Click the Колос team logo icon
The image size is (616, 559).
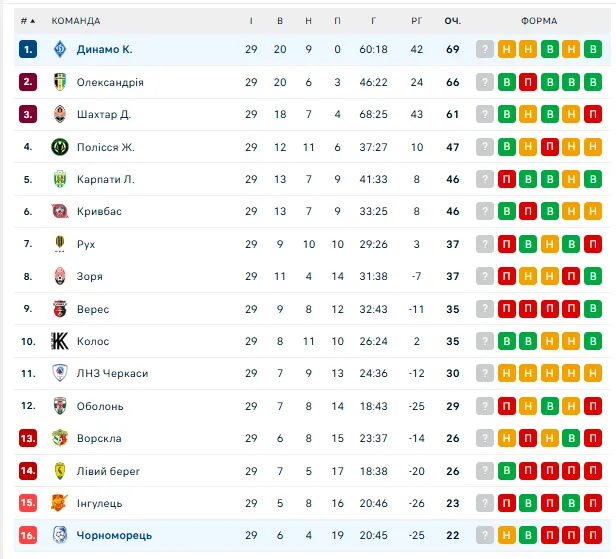pyautogui.click(x=59, y=341)
